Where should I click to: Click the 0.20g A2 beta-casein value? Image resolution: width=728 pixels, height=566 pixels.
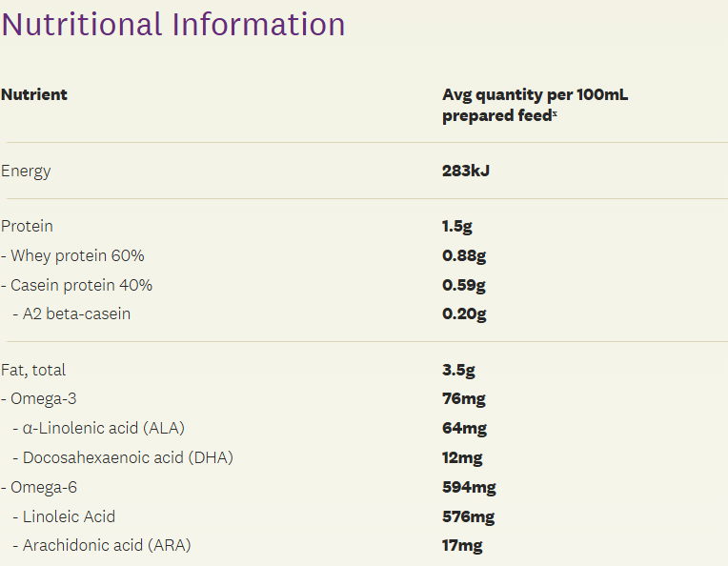coord(464,313)
